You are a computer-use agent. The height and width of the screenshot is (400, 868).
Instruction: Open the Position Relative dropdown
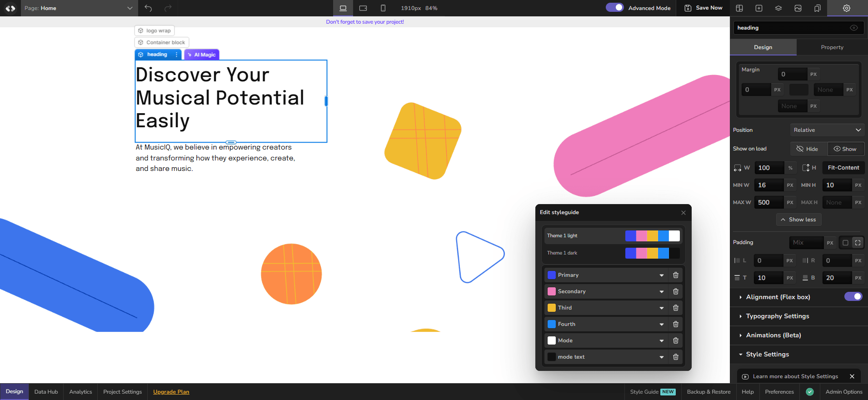coord(827,130)
